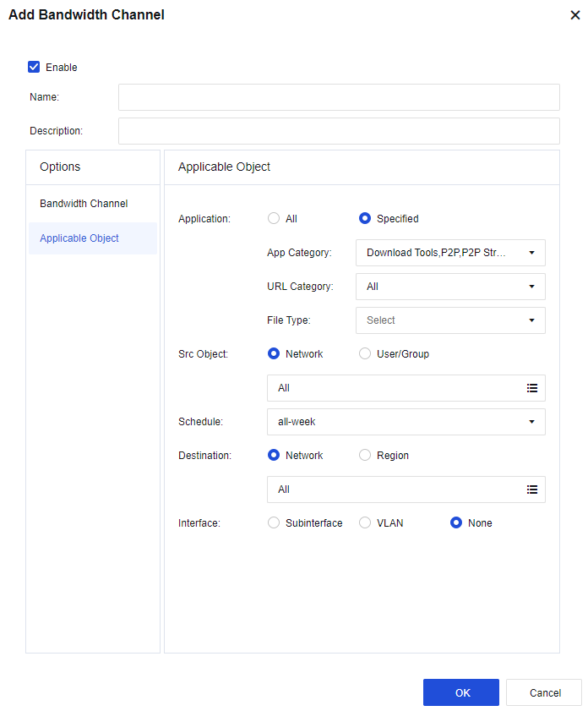
Task: Open the URL Category dropdown
Action: [450, 287]
